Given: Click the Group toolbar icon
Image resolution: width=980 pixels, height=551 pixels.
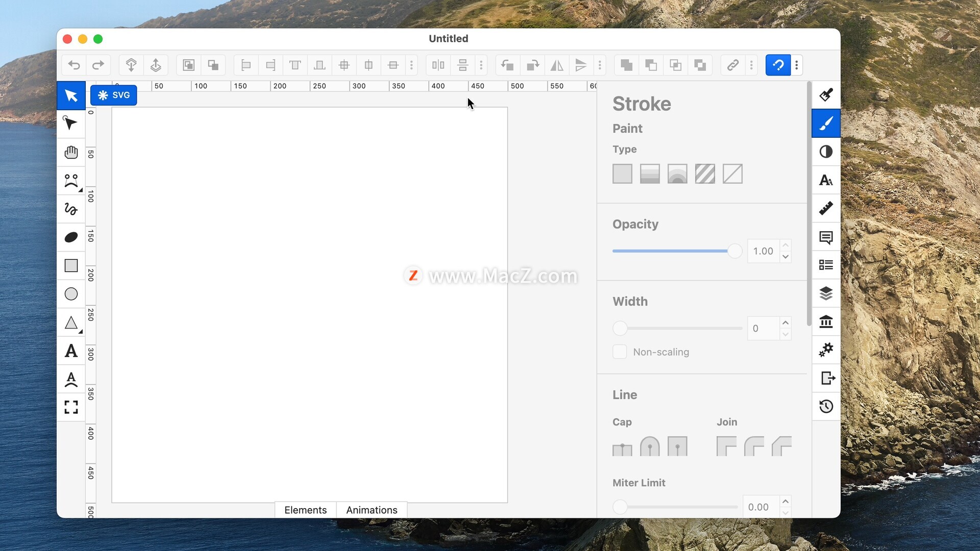Looking at the screenshot, I should click(188, 65).
